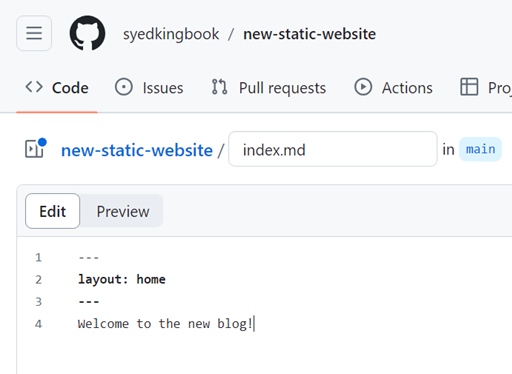This screenshot has height=374, width=512.
Task: Click line number 2 in the gutter
Action: [39, 279]
